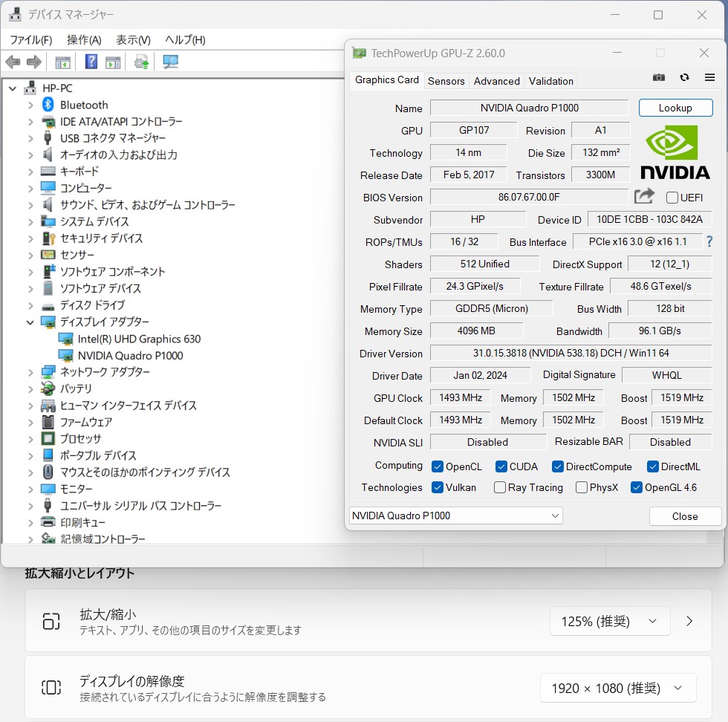728x722 pixels.
Task: Click the BIOS share/export arrow icon
Action: [645, 196]
